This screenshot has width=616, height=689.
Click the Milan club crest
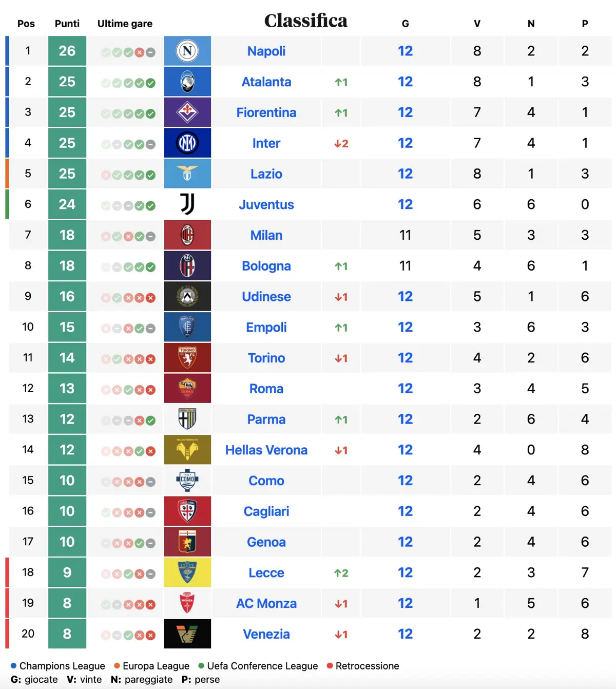coord(187,235)
